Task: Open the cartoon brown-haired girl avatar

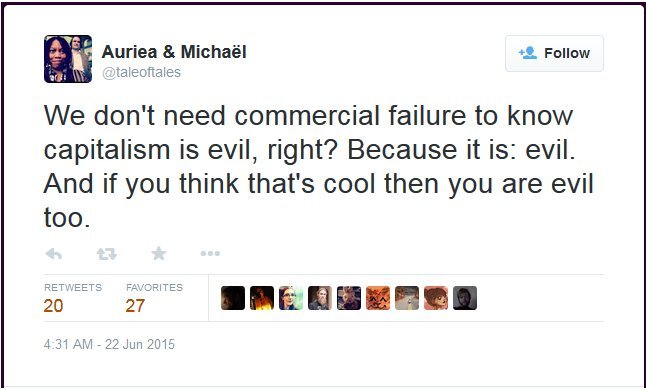Action: point(436,298)
